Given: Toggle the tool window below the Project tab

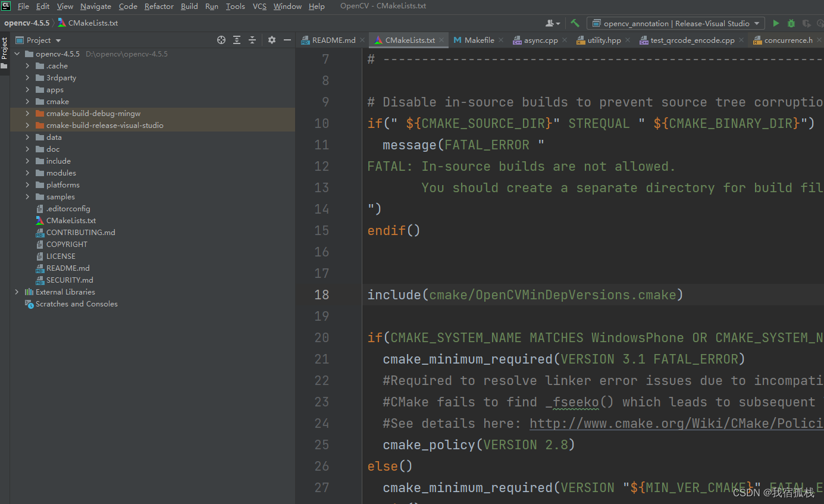Looking at the screenshot, I should [4, 66].
